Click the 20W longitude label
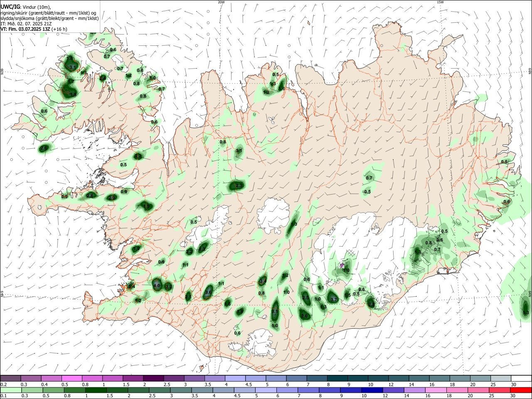 click(x=221, y=2)
